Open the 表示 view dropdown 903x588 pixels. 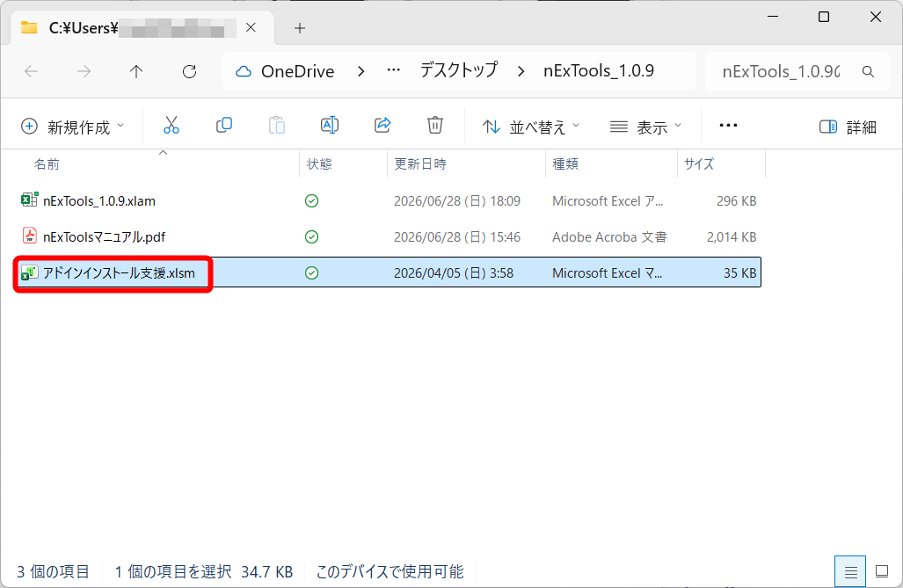[x=645, y=127]
